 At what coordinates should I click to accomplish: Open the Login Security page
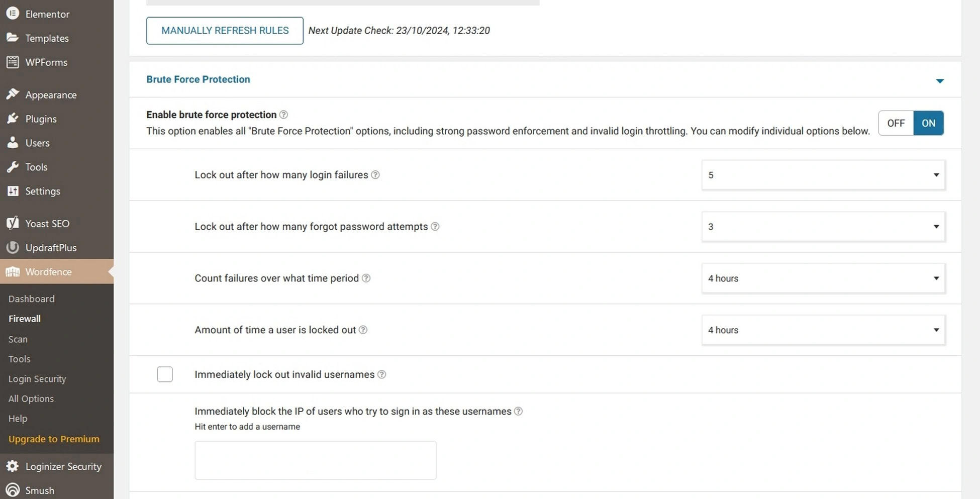[37, 378]
